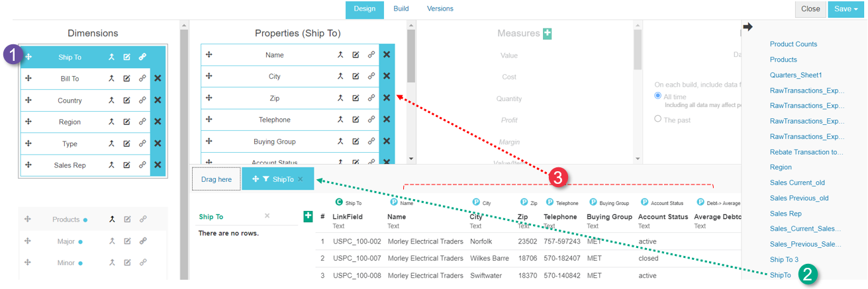Image resolution: width=868 pixels, height=289 pixels.
Task: Click the edit icon for Country dimension
Action: (x=126, y=101)
